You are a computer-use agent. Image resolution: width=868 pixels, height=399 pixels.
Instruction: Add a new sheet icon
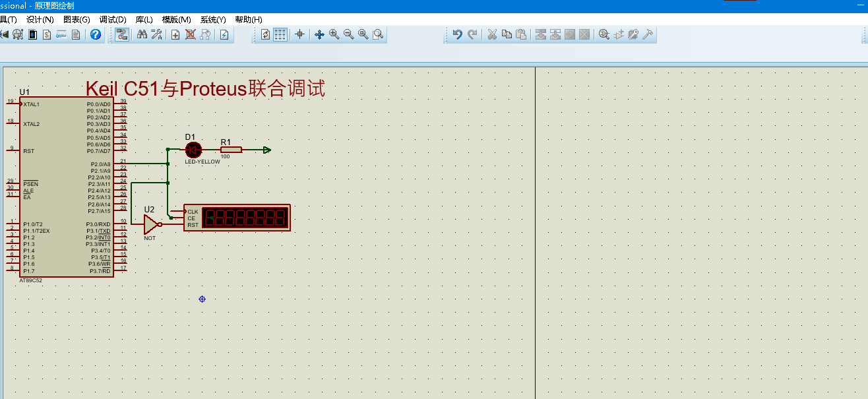tap(175, 34)
